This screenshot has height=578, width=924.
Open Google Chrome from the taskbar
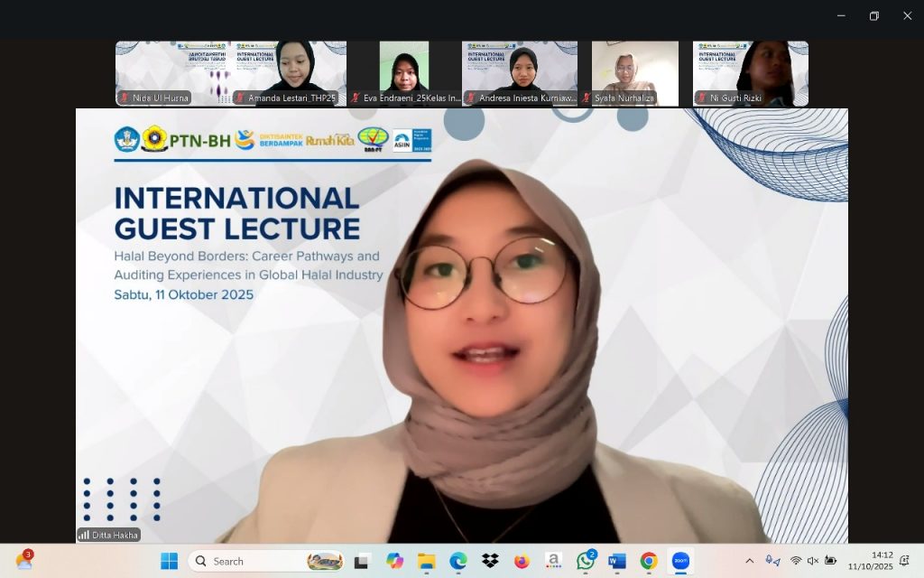click(x=649, y=561)
